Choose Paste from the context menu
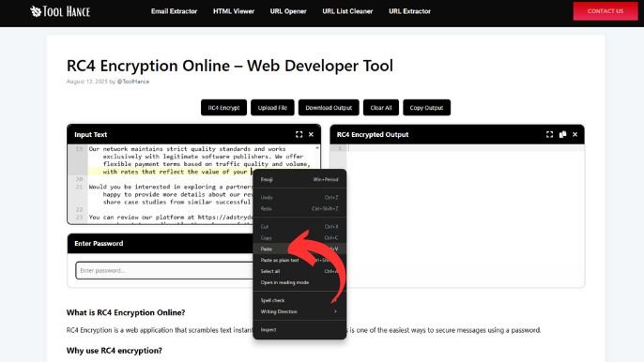 click(x=299, y=249)
